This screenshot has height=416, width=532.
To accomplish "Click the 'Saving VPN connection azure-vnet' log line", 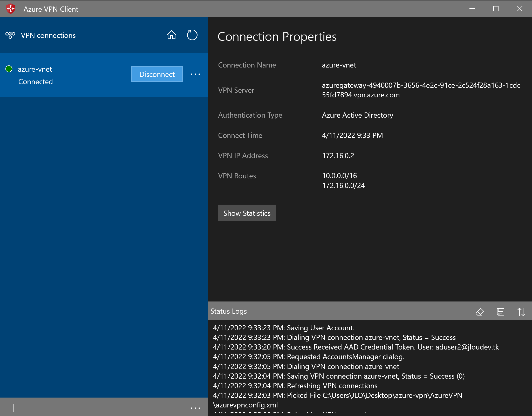I will pos(339,376).
